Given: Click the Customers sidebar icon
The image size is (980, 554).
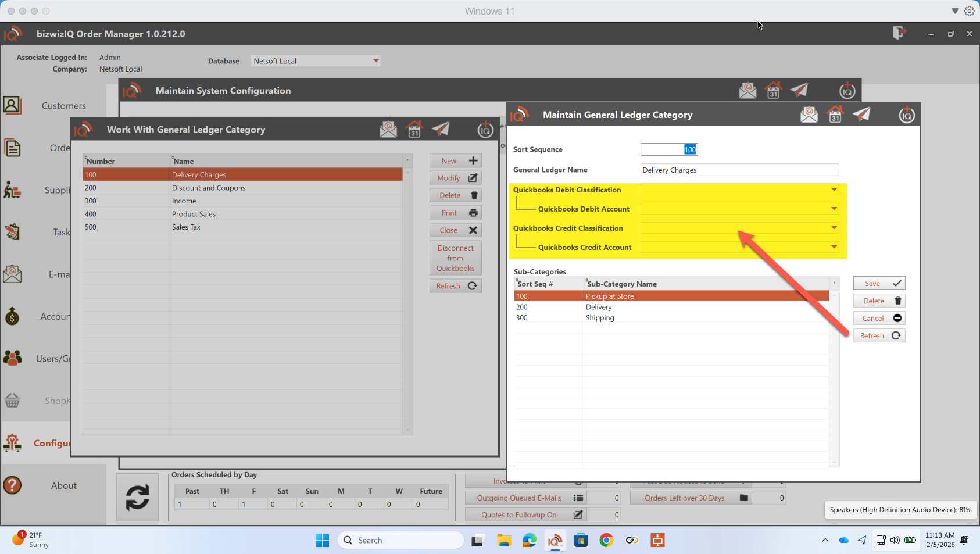Looking at the screenshot, I should [12, 105].
